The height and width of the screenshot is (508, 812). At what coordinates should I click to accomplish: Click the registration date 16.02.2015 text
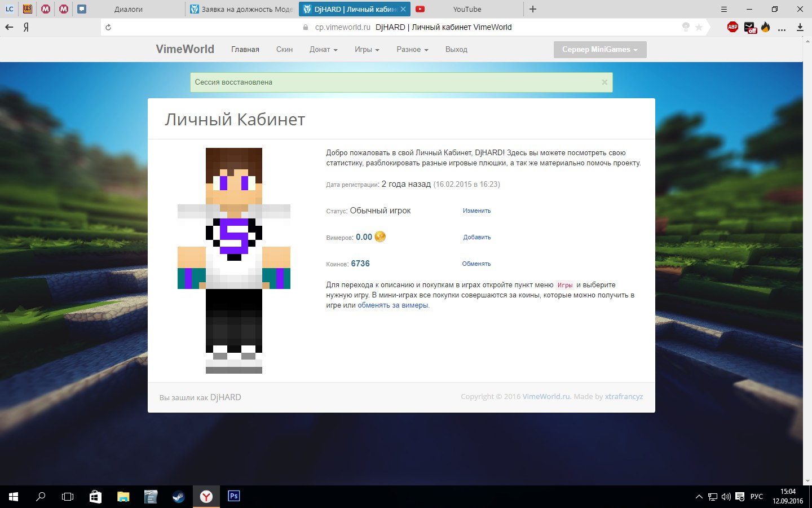click(x=467, y=184)
